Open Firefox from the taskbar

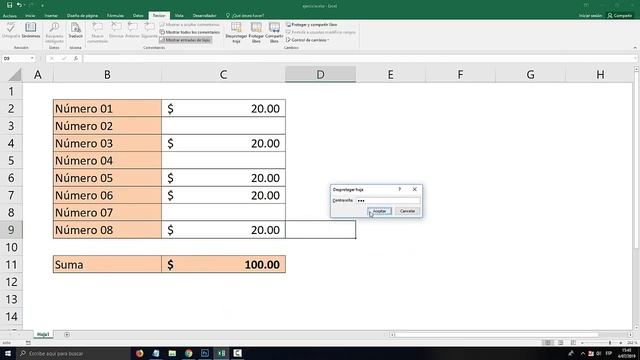(x=140, y=353)
